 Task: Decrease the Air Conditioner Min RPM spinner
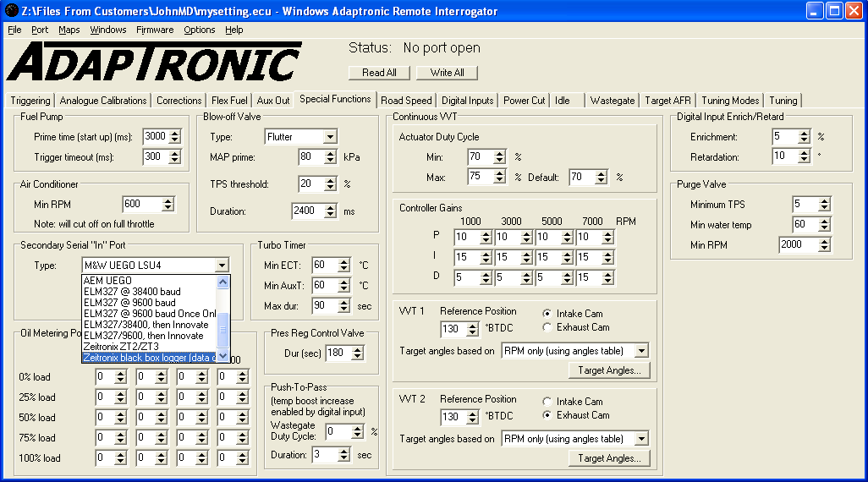pos(168,208)
